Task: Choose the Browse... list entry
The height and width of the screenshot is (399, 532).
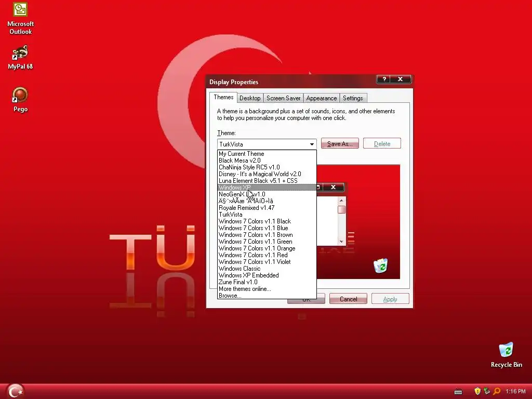Action: point(267,296)
